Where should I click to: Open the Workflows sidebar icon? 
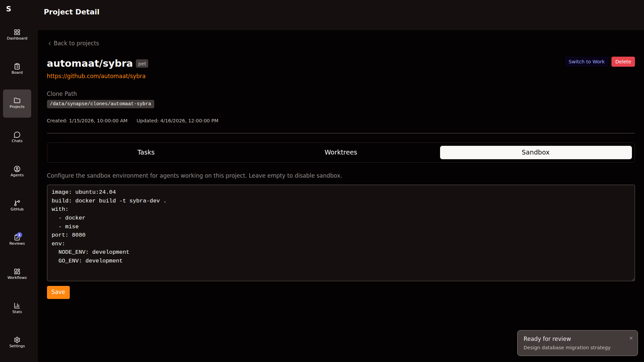(x=17, y=274)
